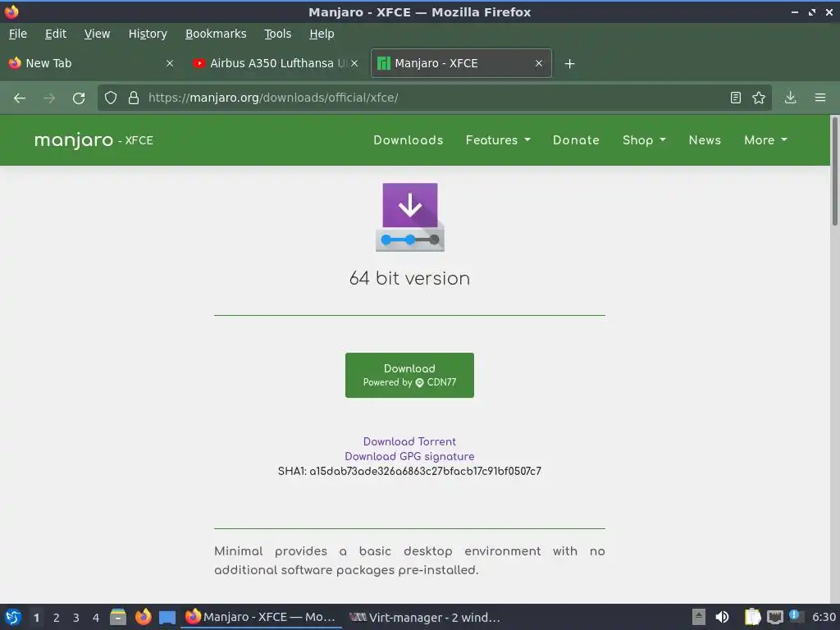Bookmark this page with the star
Screen dimensions: 840x630
coord(759,98)
